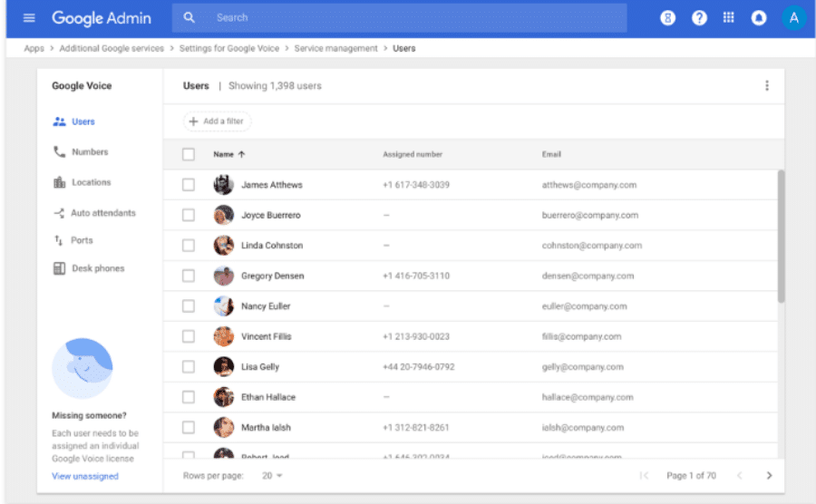Open the Users more options menu
Screen dimensions: 816x504
point(766,86)
